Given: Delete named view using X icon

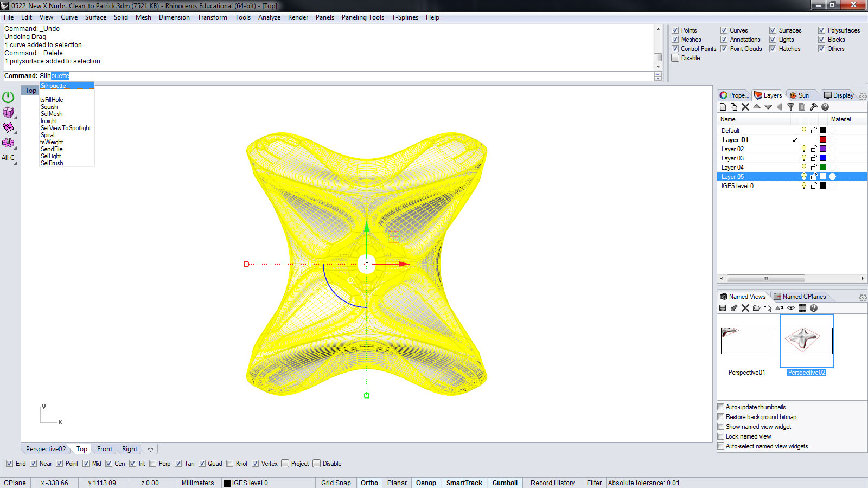Looking at the screenshot, I should (x=745, y=308).
